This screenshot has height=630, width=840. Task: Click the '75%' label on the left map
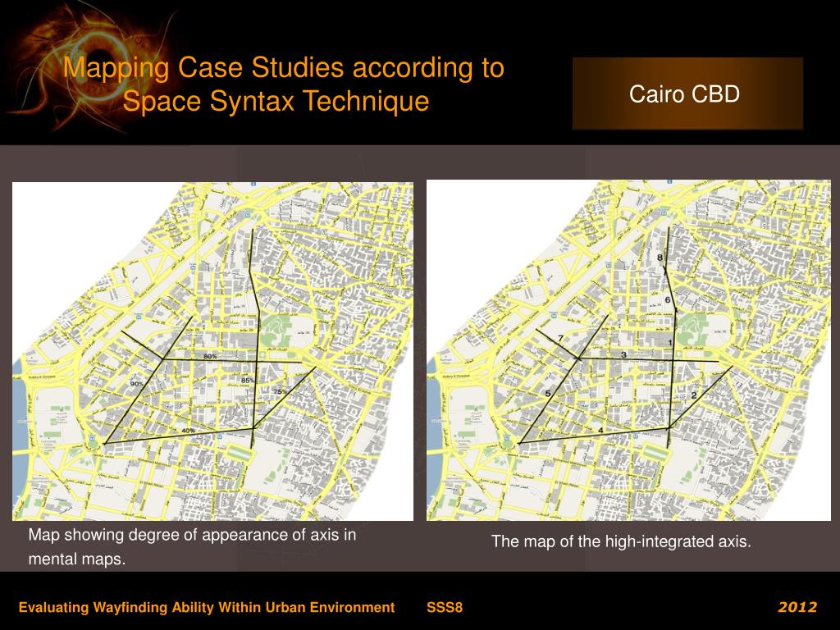point(281,391)
